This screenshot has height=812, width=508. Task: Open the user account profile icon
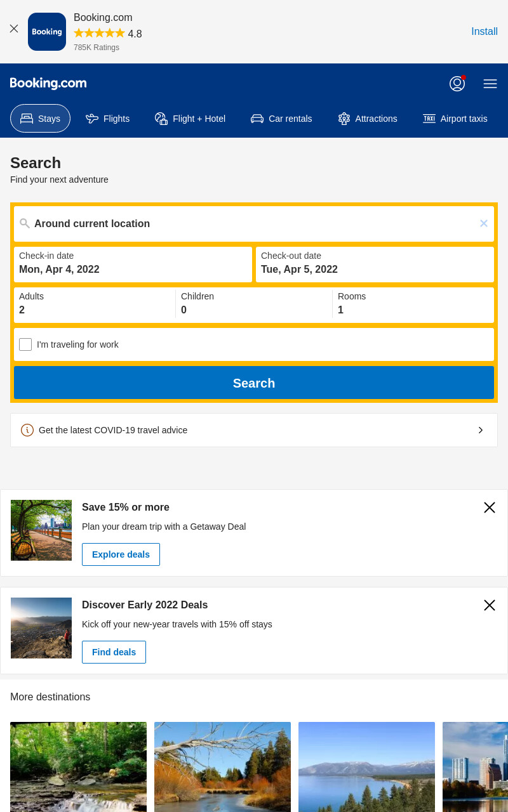[457, 83]
